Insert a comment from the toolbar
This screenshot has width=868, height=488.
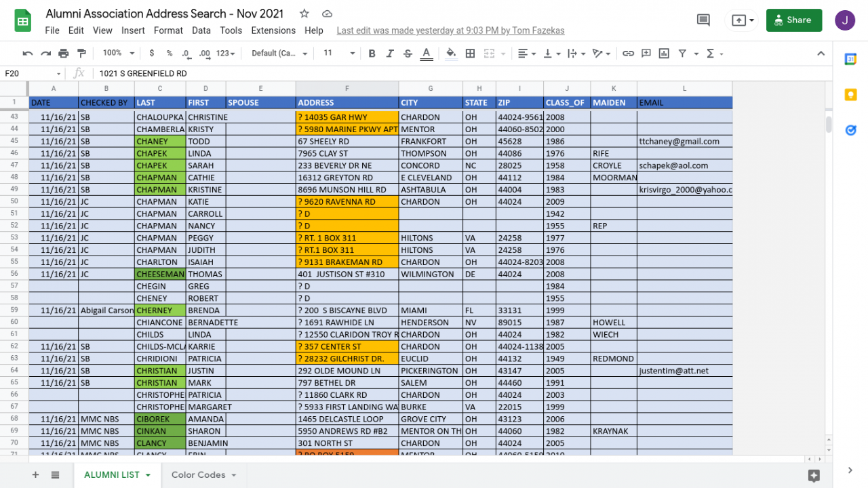(x=646, y=54)
